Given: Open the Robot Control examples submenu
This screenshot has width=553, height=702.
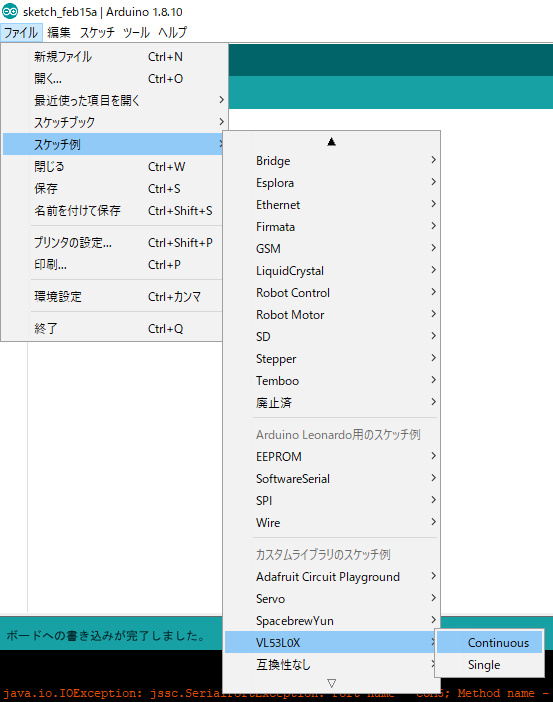Looking at the screenshot, I should point(331,292).
